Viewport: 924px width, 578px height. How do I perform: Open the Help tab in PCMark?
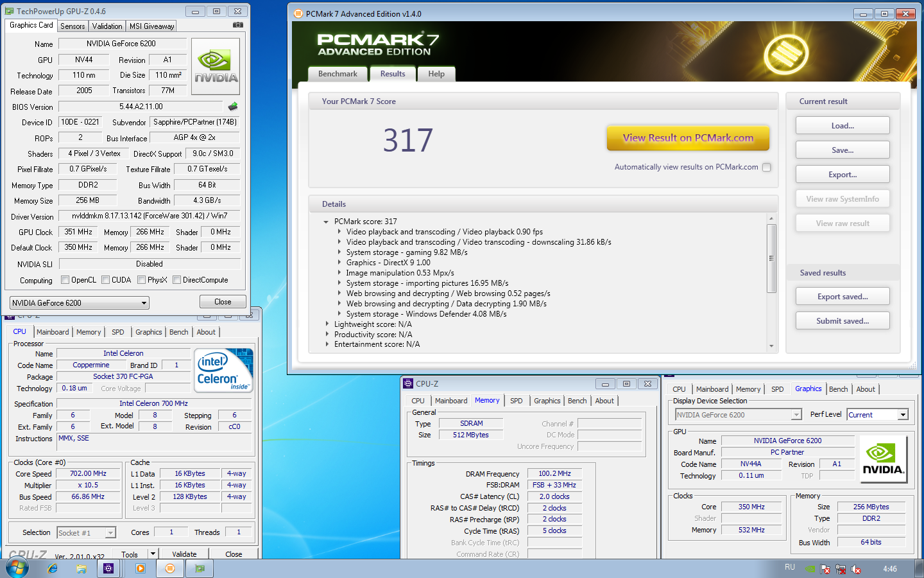(436, 74)
